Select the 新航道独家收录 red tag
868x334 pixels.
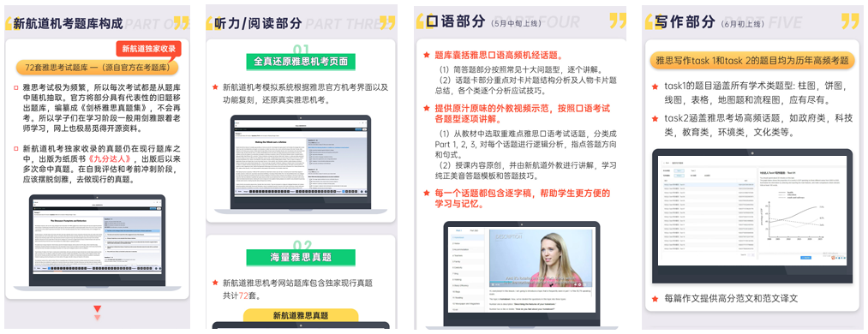point(148,49)
